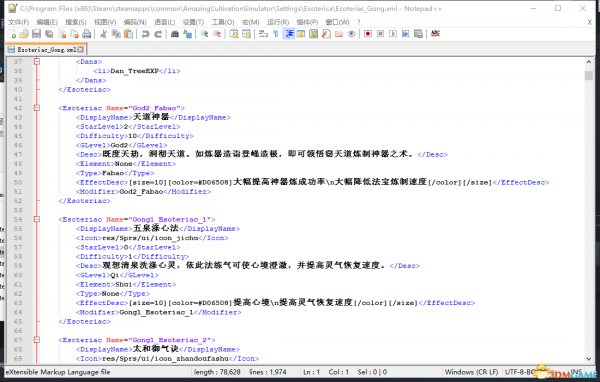
Task: Click the Redo arrow icon
Action: [158, 34]
